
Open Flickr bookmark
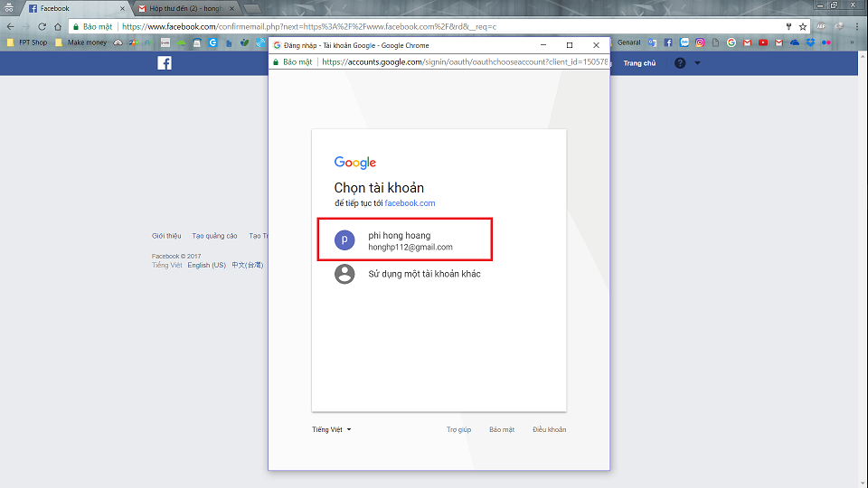pos(826,42)
